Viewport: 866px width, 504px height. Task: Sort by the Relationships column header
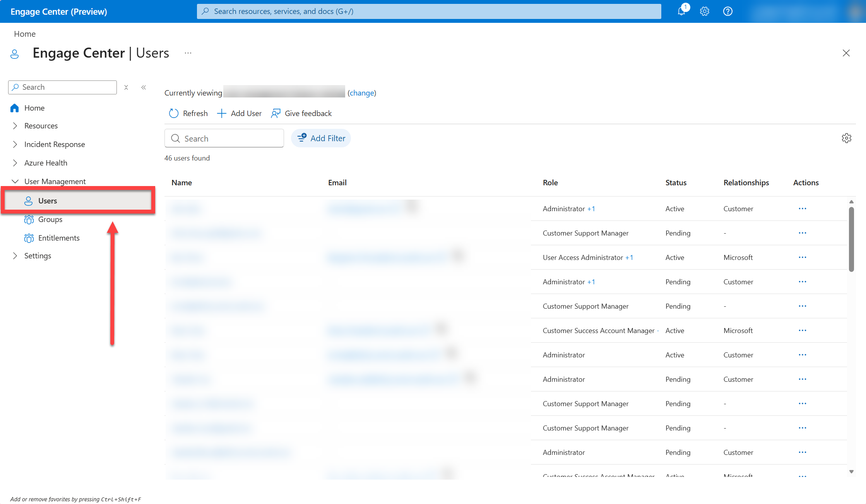pyautogui.click(x=746, y=183)
